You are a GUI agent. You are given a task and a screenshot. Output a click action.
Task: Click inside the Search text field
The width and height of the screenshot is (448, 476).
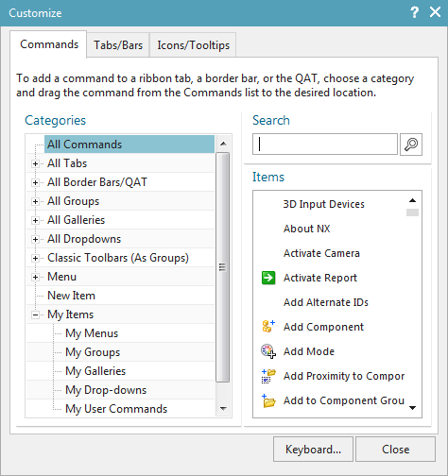pos(325,144)
